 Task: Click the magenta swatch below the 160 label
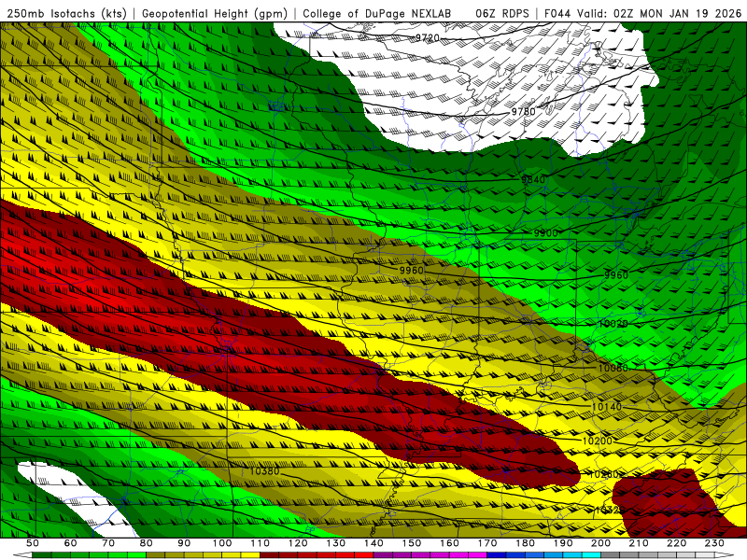coord(458,555)
